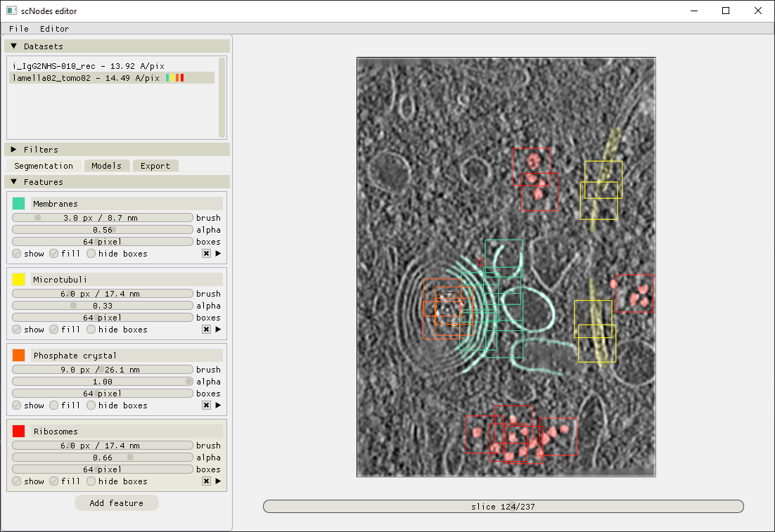
Task: Edit the Microtubuli feature name field
Action: 127,280
